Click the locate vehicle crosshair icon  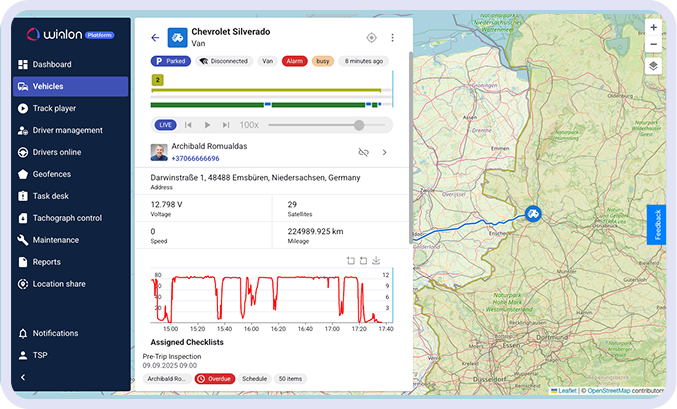coord(371,38)
